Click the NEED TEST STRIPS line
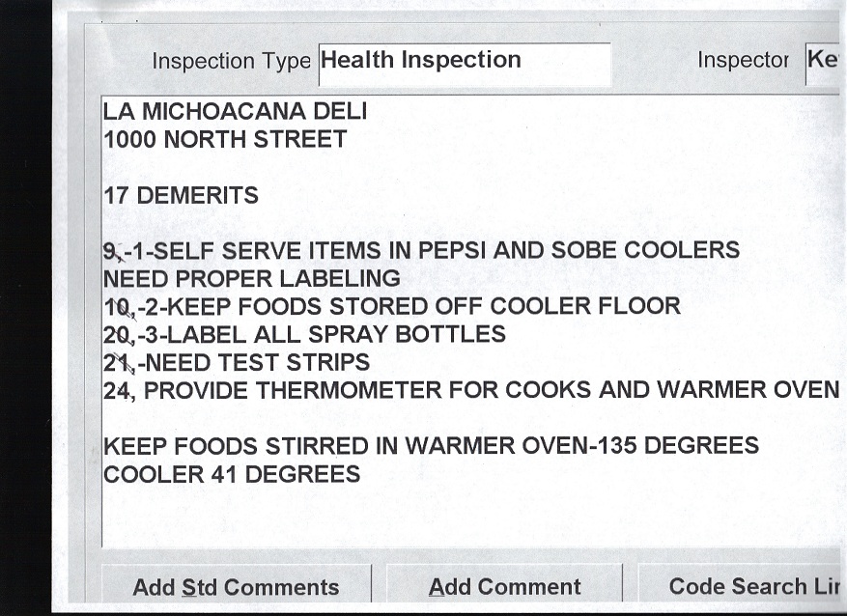The image size is (847, 616). click(x=237, y=363)
